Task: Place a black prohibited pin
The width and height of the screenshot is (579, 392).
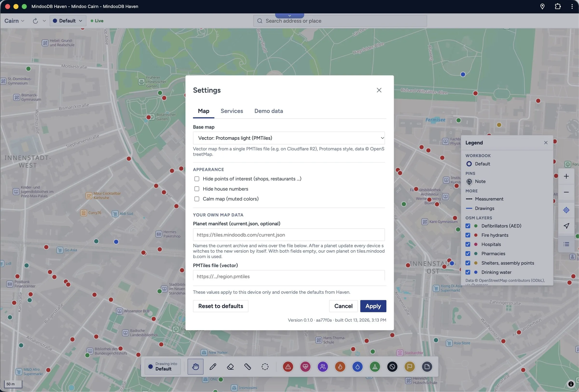Action: (392, 367)
